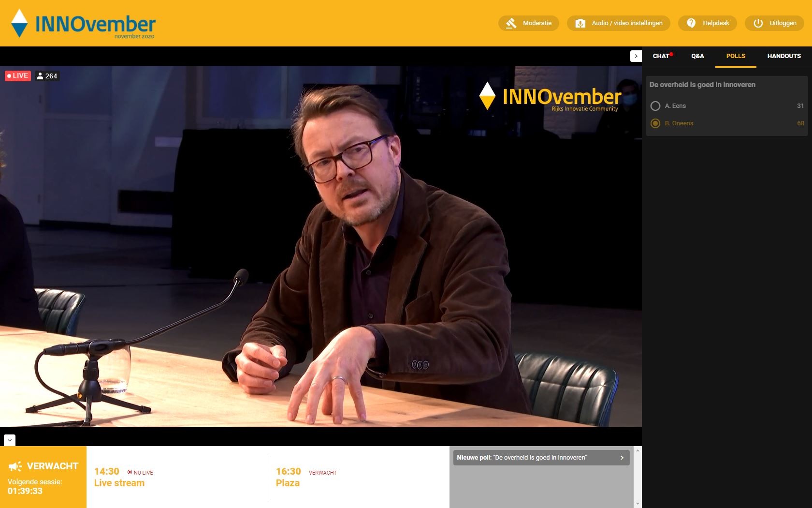
Task: Click the megaphone icon beside VERWACHT
Action: pyautogui.click(x=15, y=466)
